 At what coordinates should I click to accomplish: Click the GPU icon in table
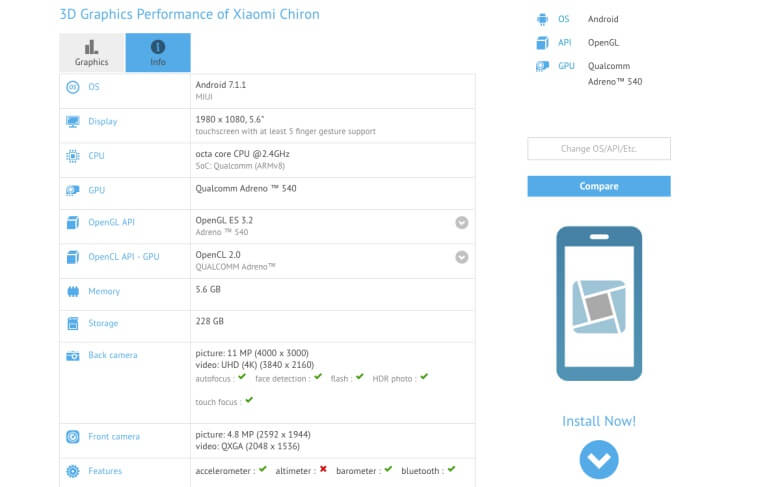click(x=73, y=190)
